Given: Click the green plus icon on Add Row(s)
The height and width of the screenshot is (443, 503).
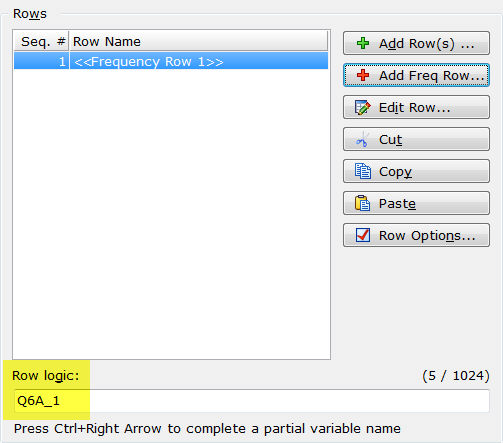Looking at the screenshot, I should pyautogui.click(x=363, y=43).
